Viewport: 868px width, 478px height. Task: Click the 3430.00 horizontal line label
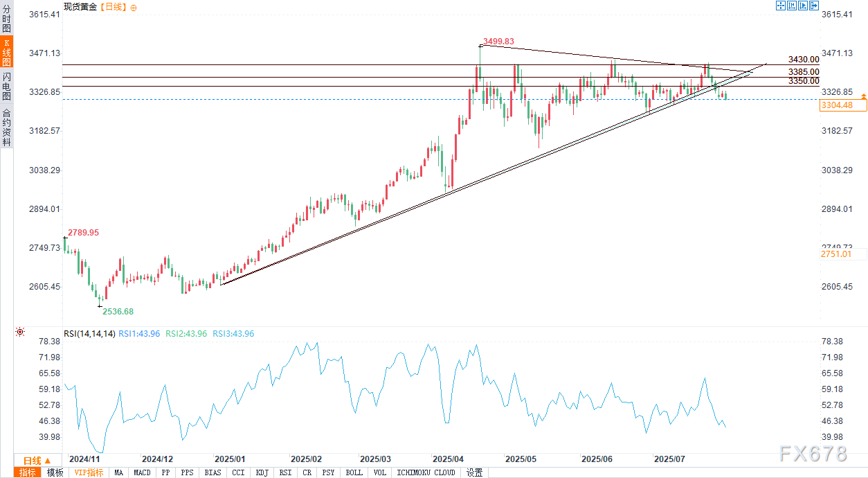804,60
